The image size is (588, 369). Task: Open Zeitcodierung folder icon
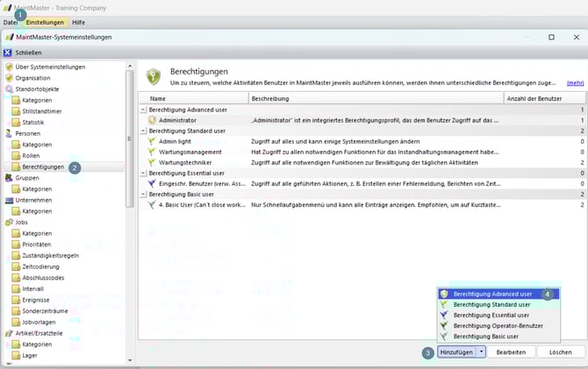click(x=16, y=266)
